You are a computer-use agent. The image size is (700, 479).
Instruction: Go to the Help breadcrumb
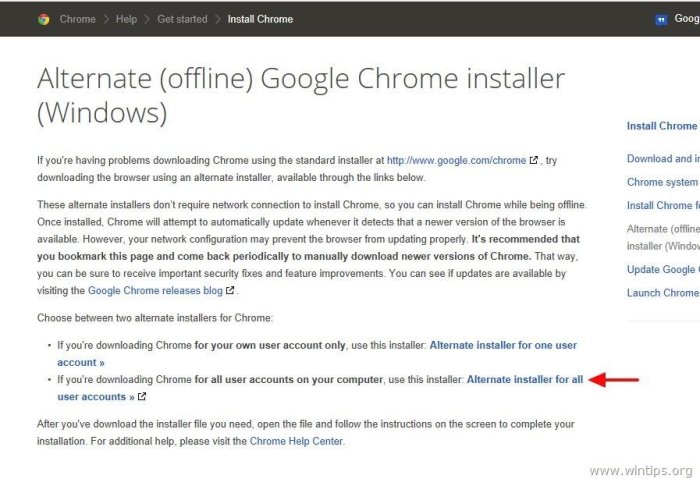(x=126, y=19)
